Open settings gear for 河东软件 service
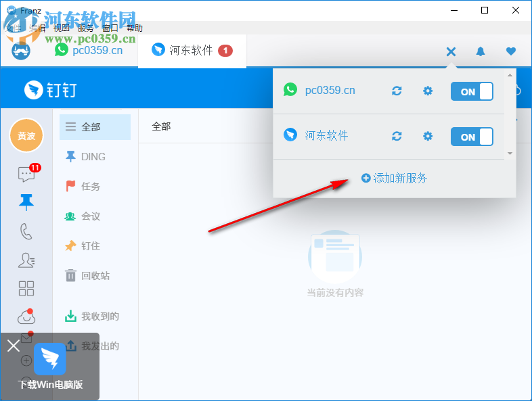The image size is (532, 401). click(x=428, y=137)
